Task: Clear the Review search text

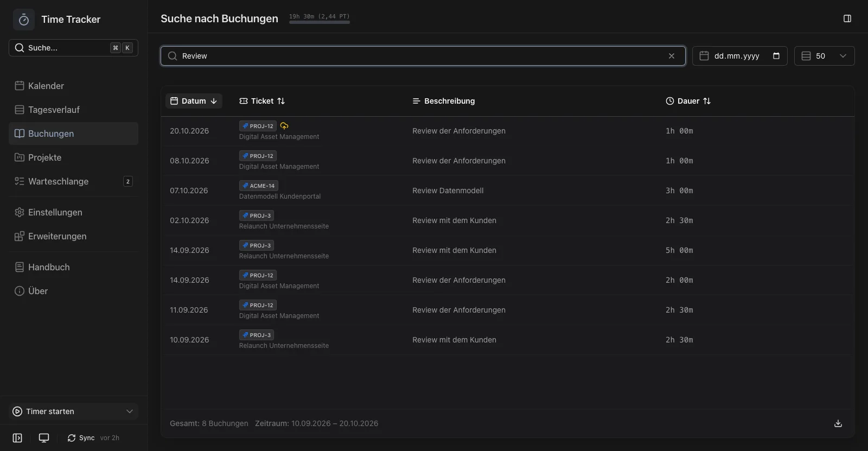Action: (672, 56)
